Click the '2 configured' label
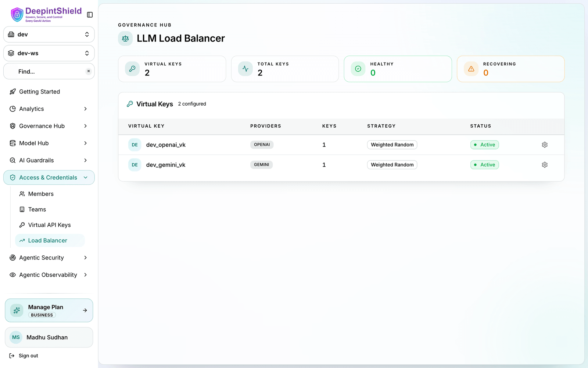Image resolution: width=588 pixels, height=368 pixels. click(192, 104)
